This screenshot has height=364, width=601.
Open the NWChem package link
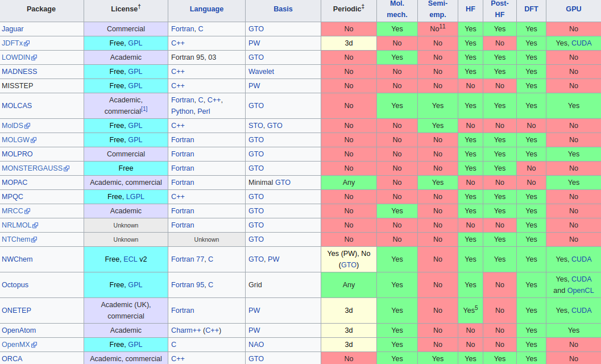[x=17, y=259]
